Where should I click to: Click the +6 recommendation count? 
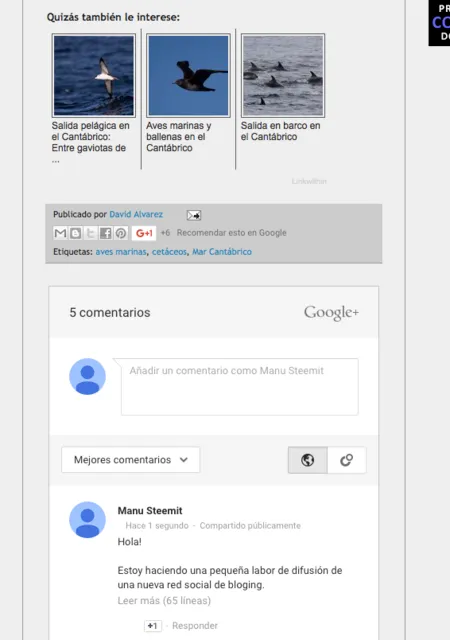coord(165,233)
